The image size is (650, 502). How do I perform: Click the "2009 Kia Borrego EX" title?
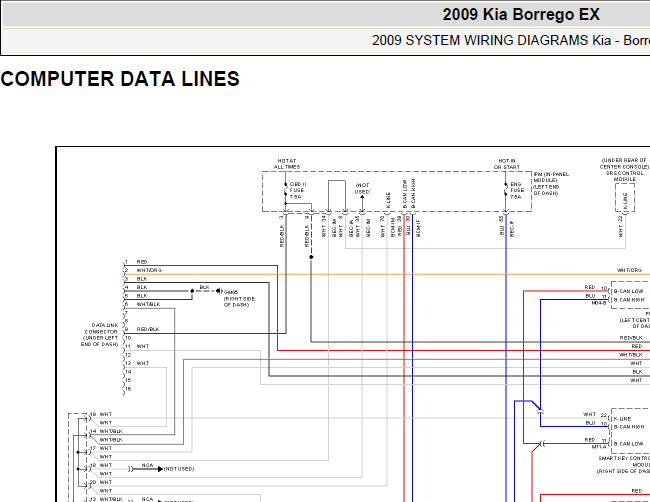pos(521,15)
